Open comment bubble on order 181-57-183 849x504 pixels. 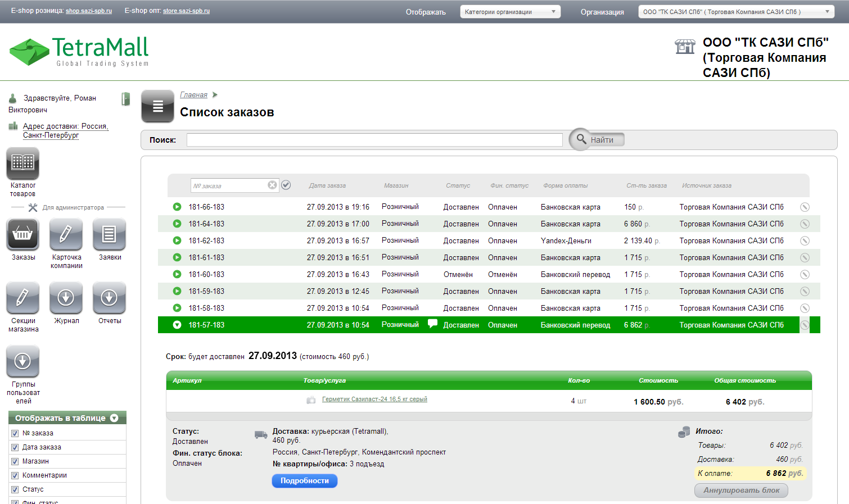point(432,324)
